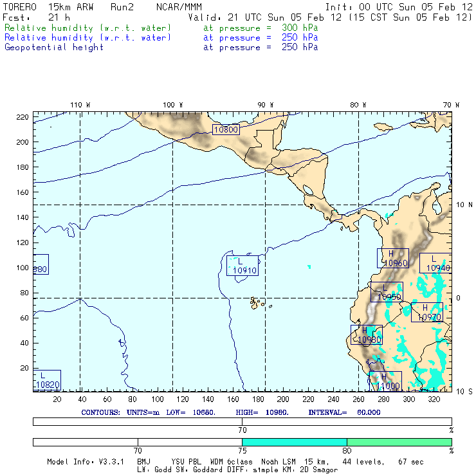Click the Valid: 21 UTC time text
Screen dimensions: 476x476
click(x=330, y=17)
